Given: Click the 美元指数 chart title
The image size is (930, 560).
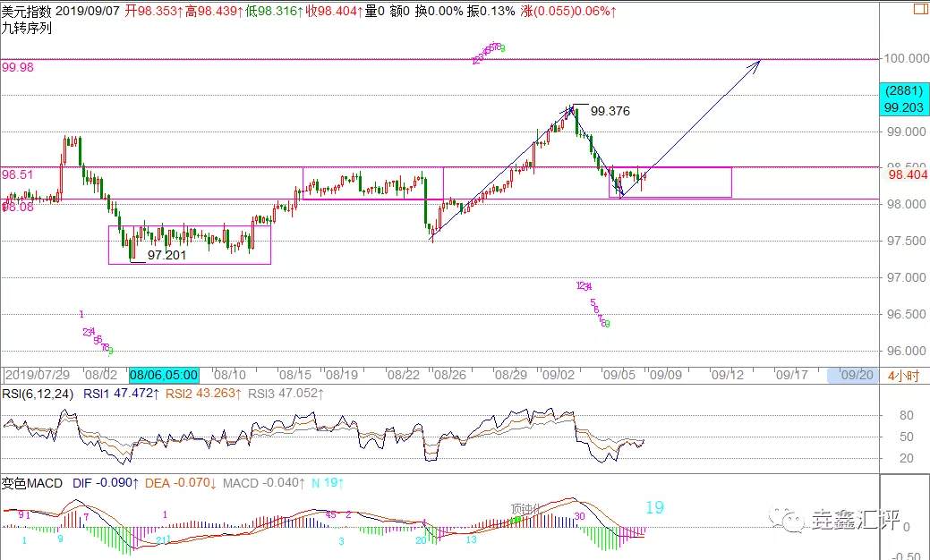Looking at the screenshot, I should pyautogui.click(x=26, y=11).
